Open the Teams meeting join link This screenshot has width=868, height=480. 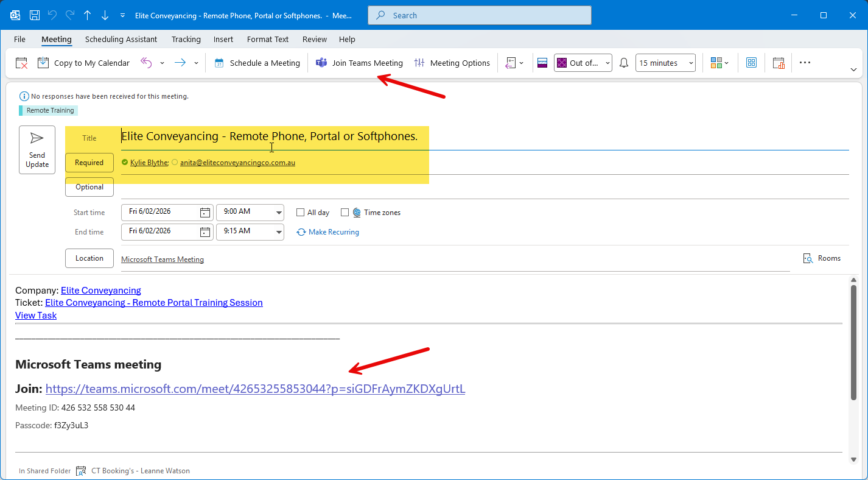coord(255,389)
